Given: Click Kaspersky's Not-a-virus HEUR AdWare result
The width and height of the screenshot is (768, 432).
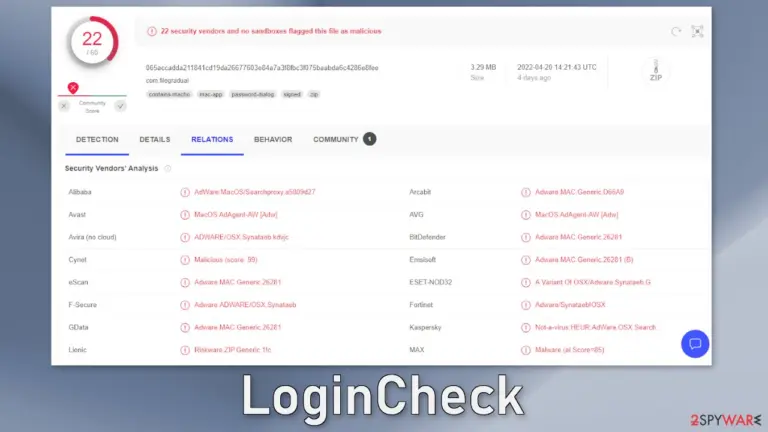Looking at the screenshot, I should click(595, 327).
